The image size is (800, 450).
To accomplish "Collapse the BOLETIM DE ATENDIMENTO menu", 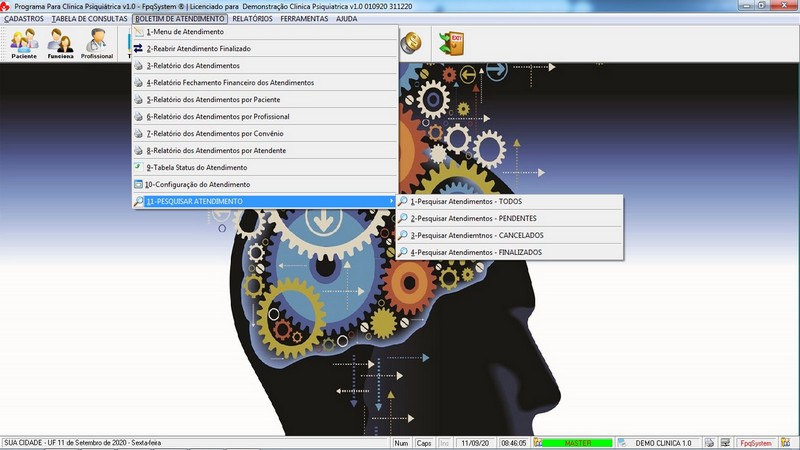I will (180, 19).
